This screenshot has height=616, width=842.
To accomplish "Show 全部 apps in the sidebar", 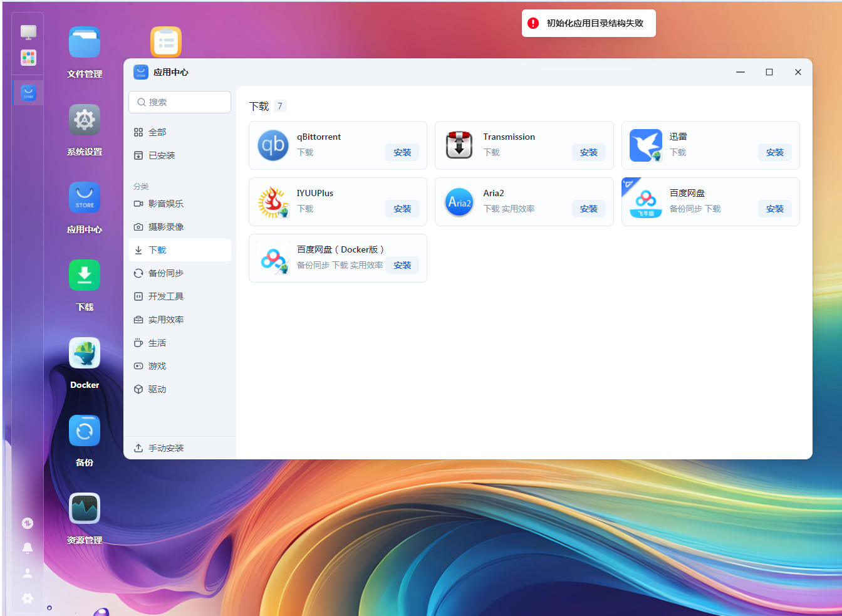I will click(180, 132).
